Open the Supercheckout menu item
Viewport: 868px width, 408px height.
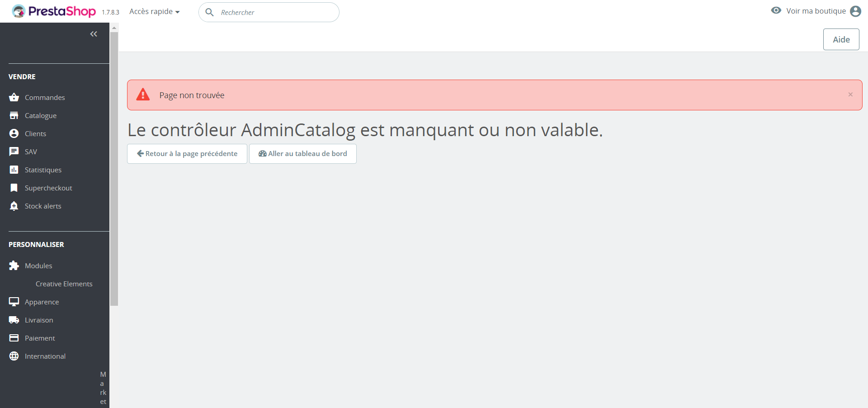click(x=48, y=188)
